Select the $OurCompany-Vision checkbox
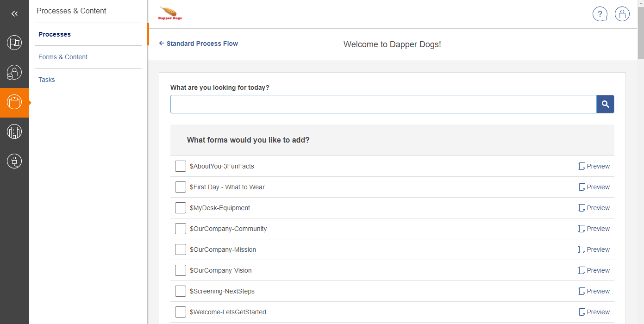 (x=181, y=270)
